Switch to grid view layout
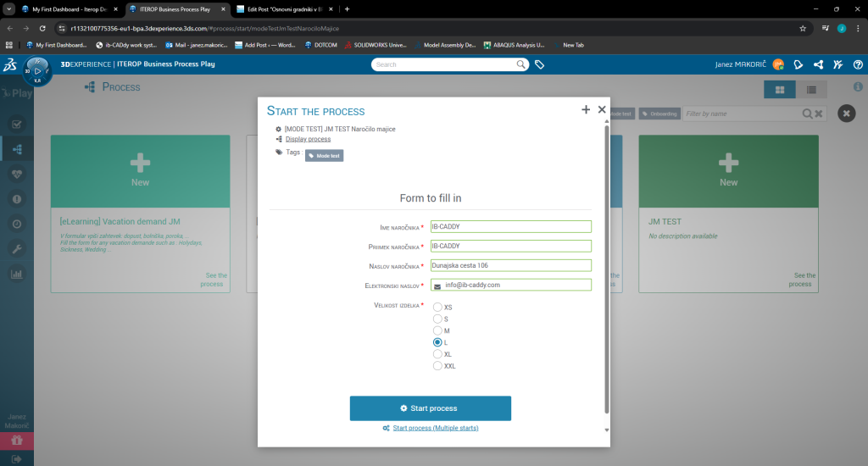 pos(780,89)
